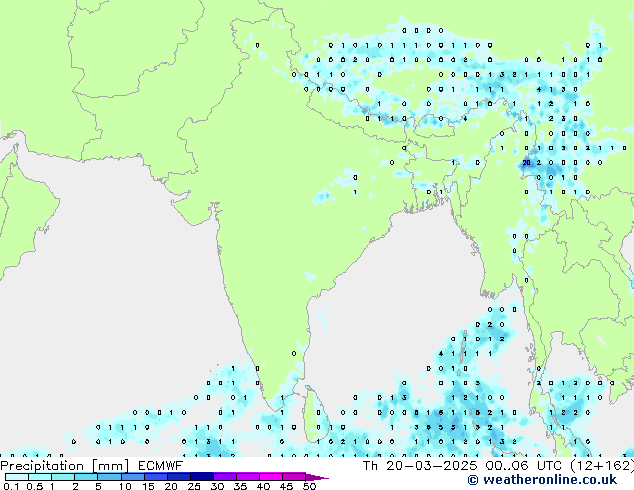Click the 1–2 mm legend swatch

63,477
